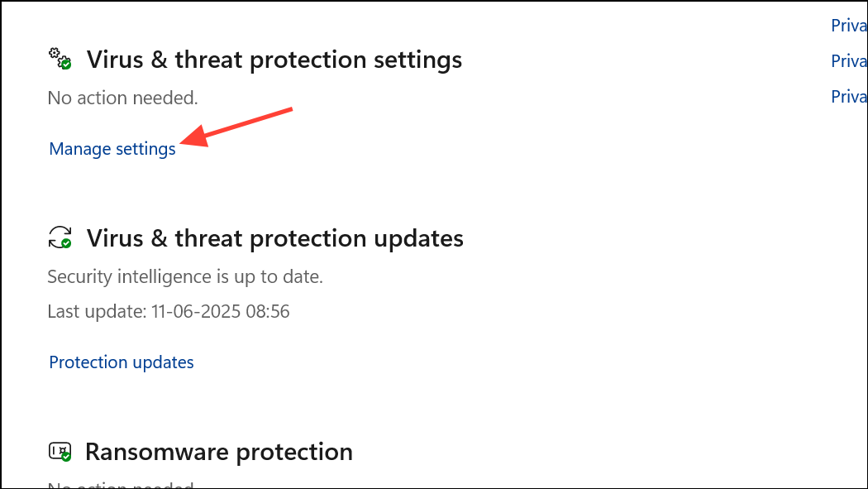The width and height of the screenshot is (868, 489).
Task: Select the Virus & threat protection settings heading
Action: click(x=274, y=60)
